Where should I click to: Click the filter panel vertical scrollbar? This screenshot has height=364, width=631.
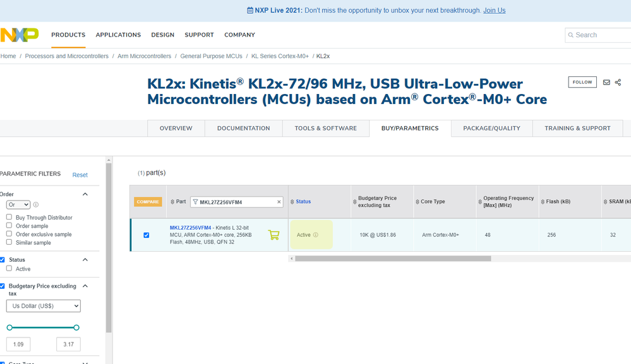pyautogui.click(x=109, y=248)
